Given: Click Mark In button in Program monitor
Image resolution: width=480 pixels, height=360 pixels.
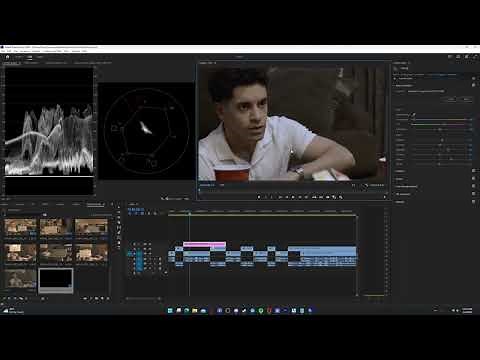Looking at the screenshot, I should point(266,197).
